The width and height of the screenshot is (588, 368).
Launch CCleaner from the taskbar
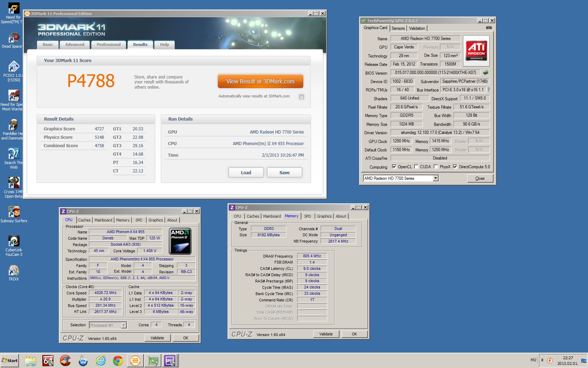(65, 361)
